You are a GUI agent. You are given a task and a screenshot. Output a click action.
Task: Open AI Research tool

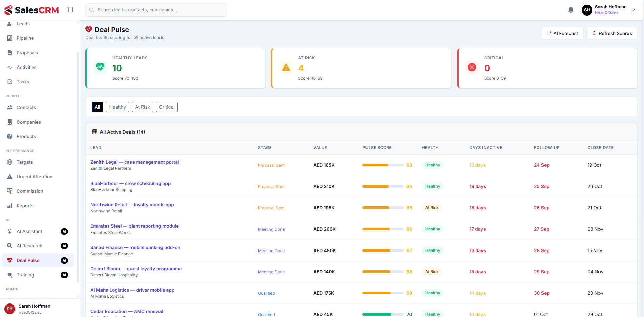click(x=37, y=246)
